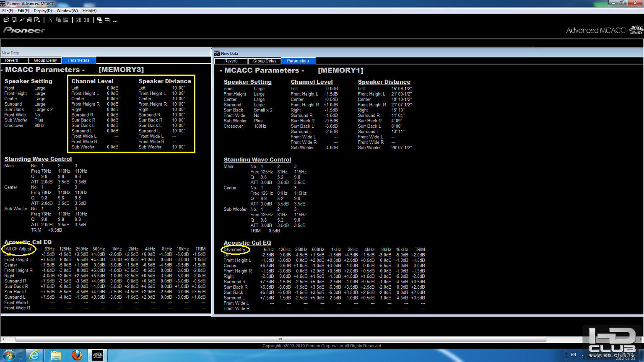This screenshot has width=644, height=362.
Task: Open Print Preview from the toolbar
Action: pyautogui.click(x=37, y=20)
